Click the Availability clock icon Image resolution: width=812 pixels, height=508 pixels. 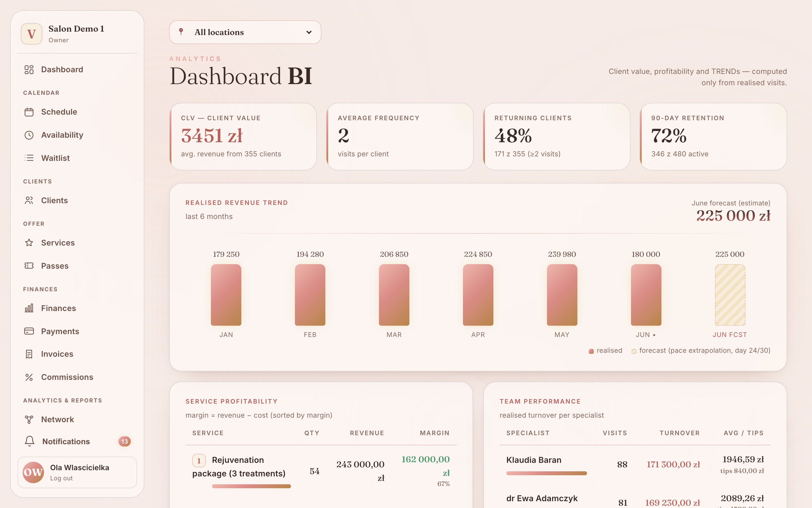(29, 135)
